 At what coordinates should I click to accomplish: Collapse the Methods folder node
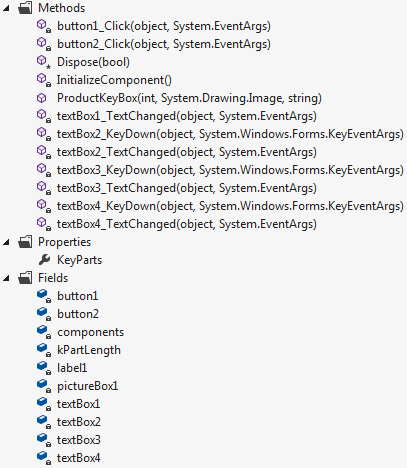tap(6, 8)
